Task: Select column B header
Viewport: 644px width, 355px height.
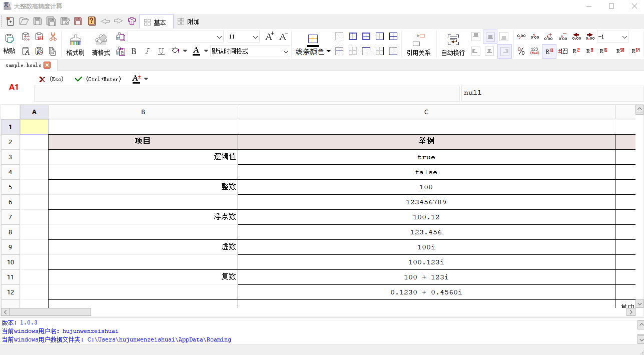Action: (143, 112)
